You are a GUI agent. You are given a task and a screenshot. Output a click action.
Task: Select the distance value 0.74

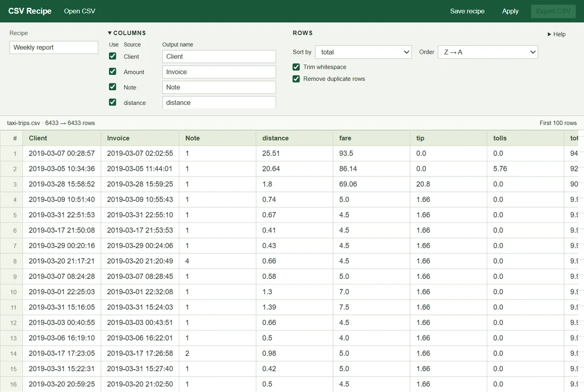coord(295,200)
